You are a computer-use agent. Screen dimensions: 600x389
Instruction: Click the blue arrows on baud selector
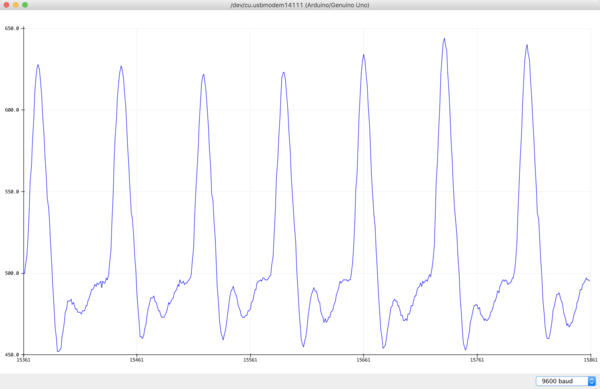(592, 381)
